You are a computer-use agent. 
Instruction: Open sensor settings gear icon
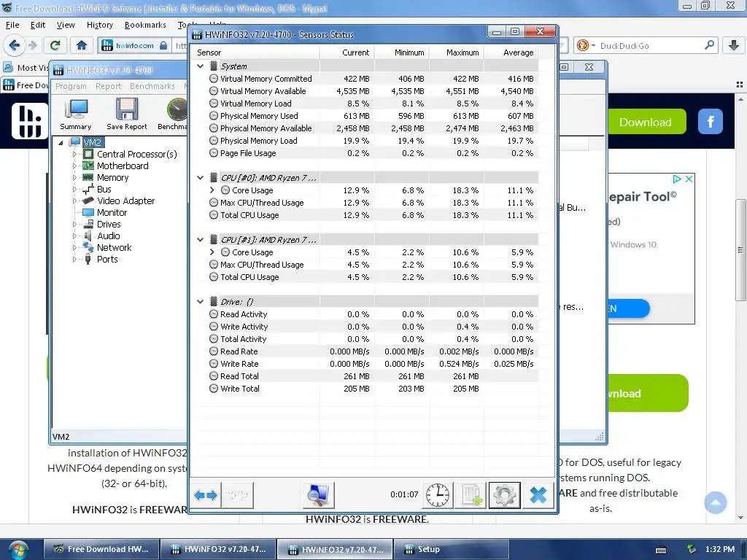[505, 495]
